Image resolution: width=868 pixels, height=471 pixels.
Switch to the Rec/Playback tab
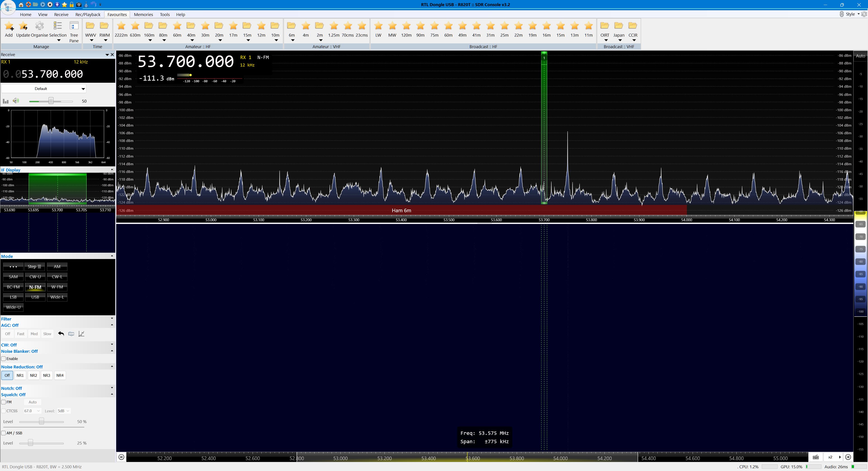pos(88,14)
